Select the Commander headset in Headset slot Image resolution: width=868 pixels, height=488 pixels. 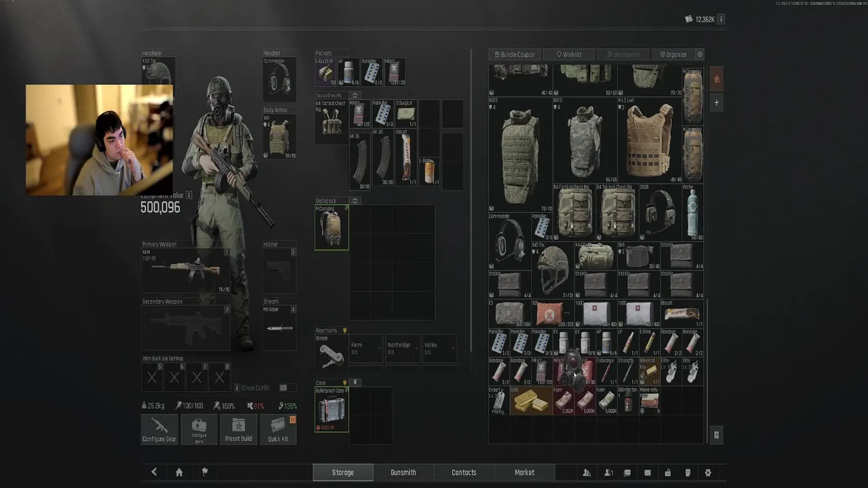click(x=279, y=79)
